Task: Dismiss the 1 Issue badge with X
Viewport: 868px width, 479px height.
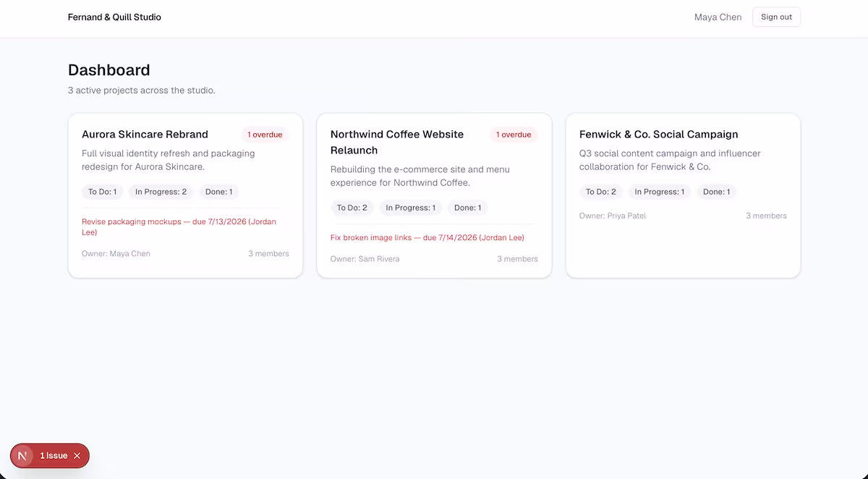Action: click(77, 456)
